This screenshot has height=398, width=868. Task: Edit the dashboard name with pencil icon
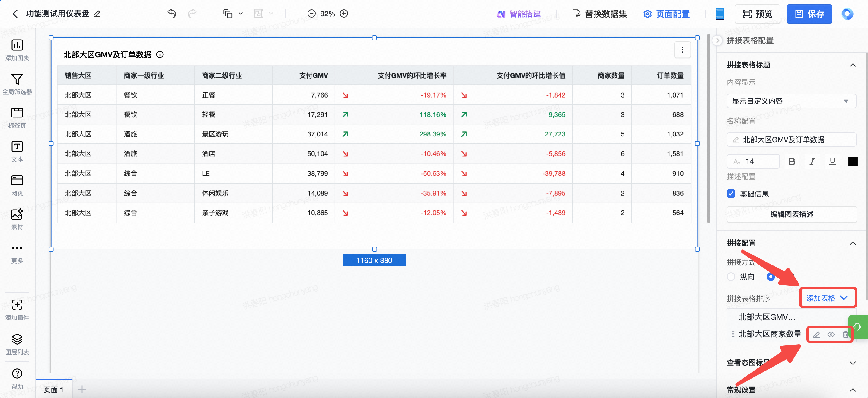(97, 14)
